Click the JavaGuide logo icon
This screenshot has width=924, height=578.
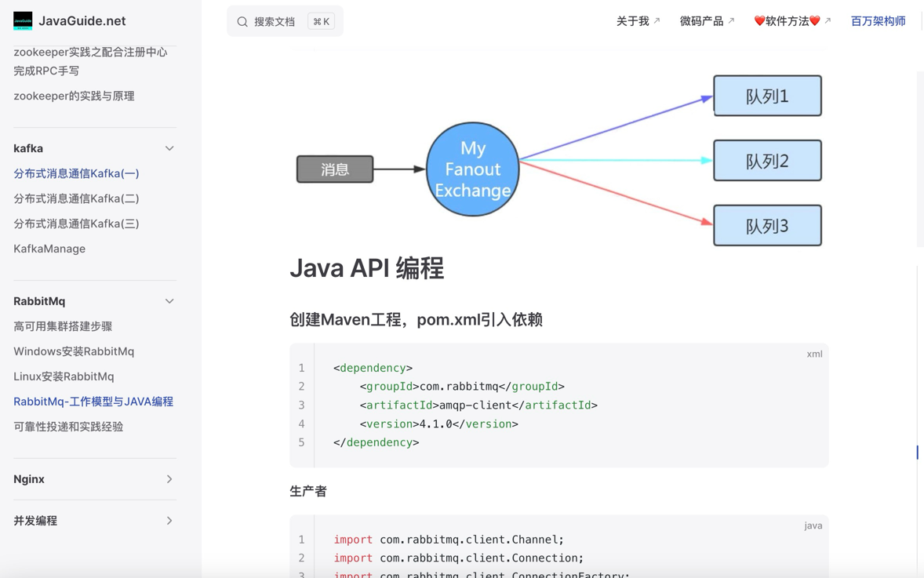point(23,20)
